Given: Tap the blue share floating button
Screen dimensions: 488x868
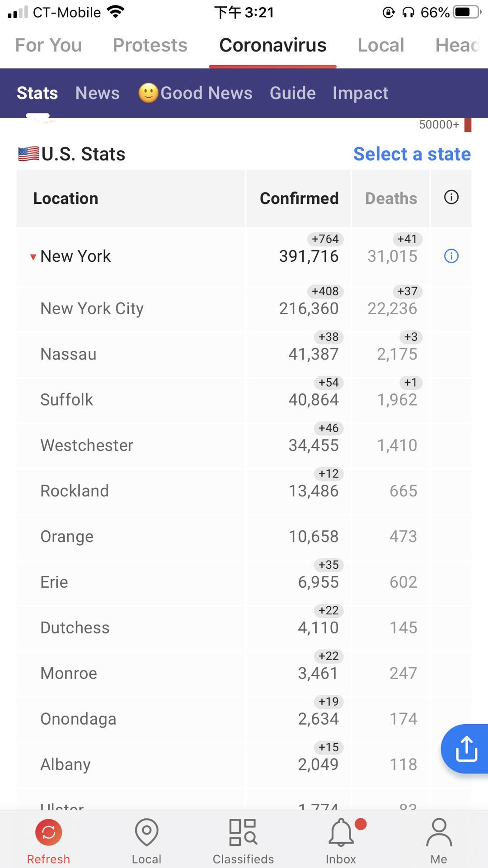Looking at the screenshot, I should tap(465, 749).
